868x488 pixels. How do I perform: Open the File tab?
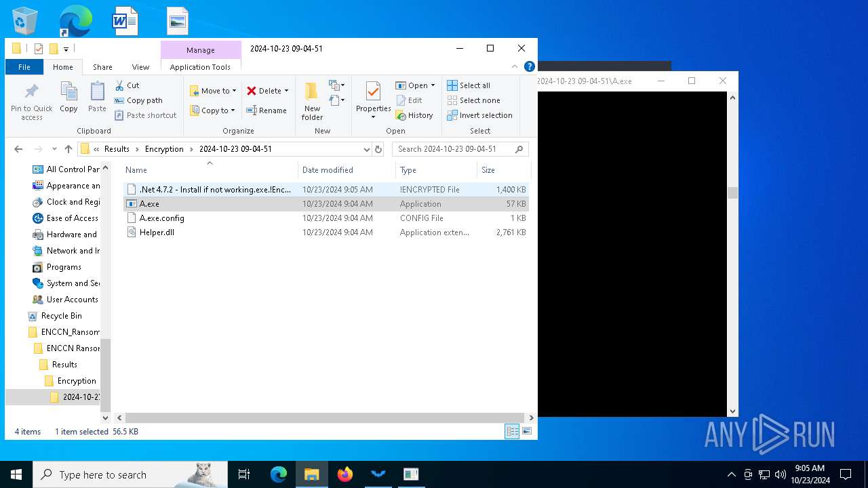pos(24,67)
